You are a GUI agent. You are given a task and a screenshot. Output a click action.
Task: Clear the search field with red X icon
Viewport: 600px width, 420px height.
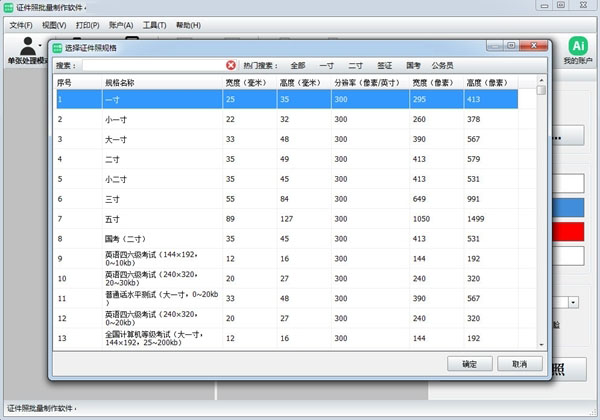[x=230, y=65]
